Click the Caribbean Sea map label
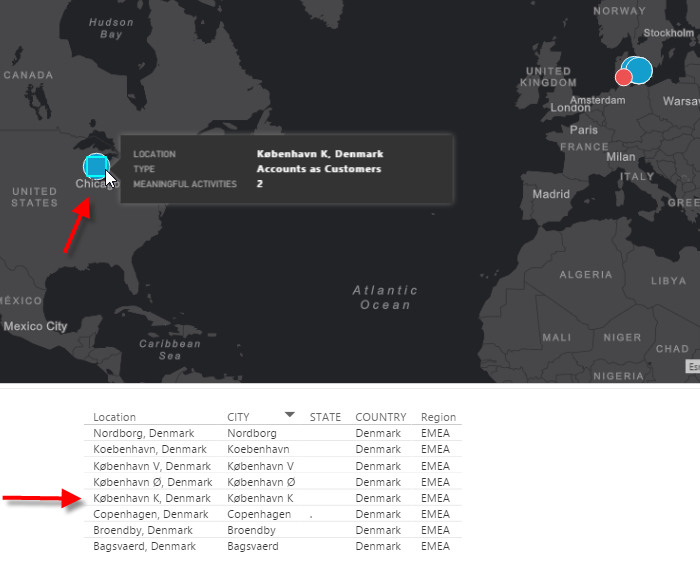700x583 pixels. point(170,350)
